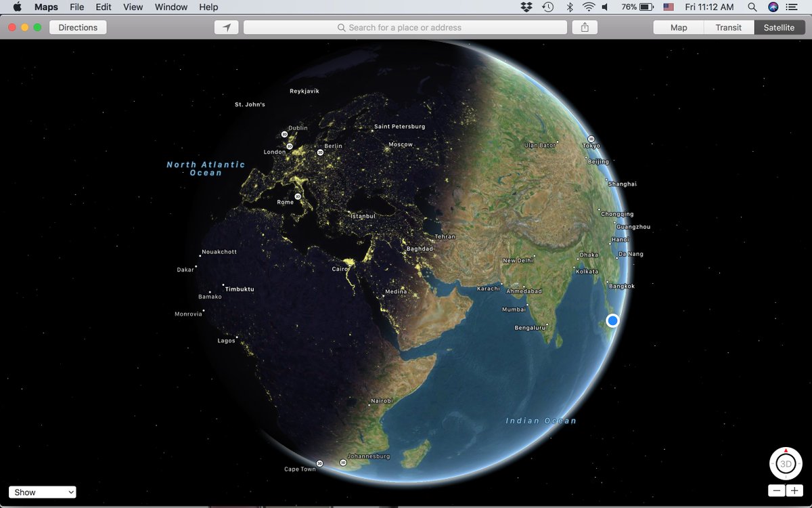Click the zoom in plus button
812x508 pixels.
pyautogui.click(x=796, y=489)
